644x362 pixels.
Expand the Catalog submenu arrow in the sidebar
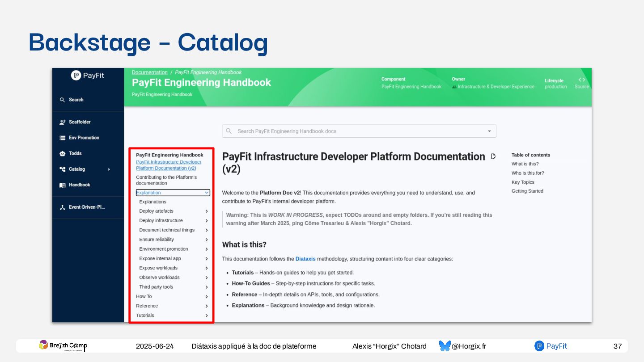109,169
